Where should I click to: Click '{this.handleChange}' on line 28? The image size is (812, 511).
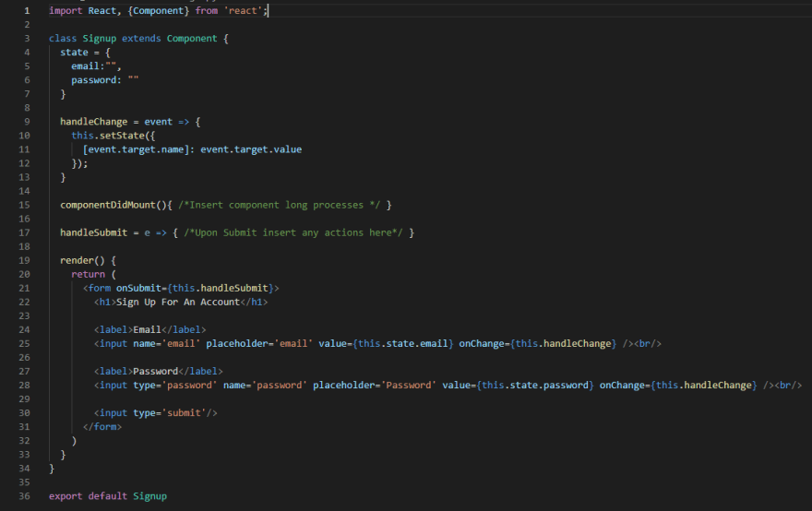[704, 386]
